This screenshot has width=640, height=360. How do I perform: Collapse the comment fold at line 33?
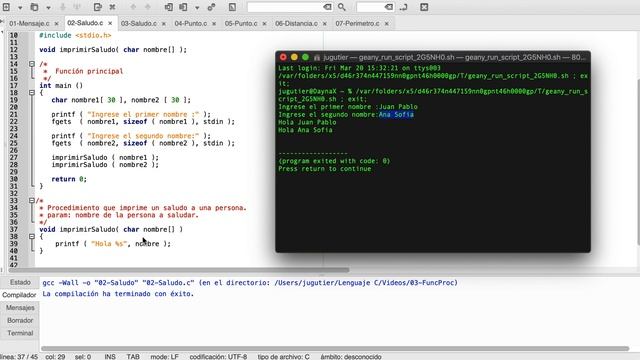pyautogui.click(x=32, y=200)
